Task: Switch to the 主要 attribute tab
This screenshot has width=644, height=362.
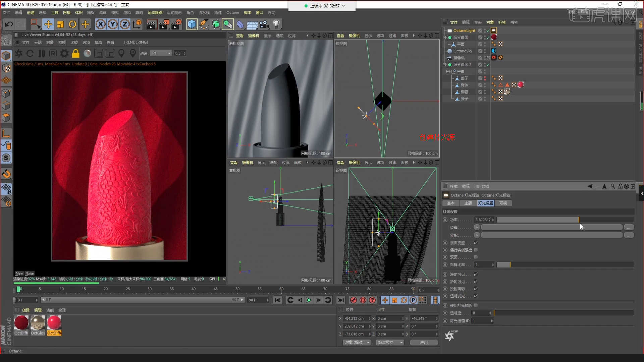Action: coord(468,203)
